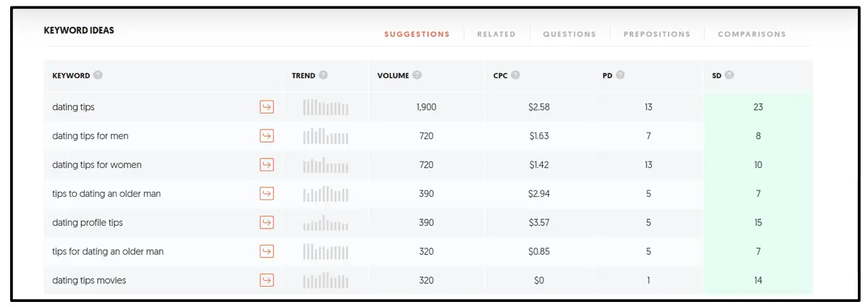
Task: Switch to the Comparisons tab
Action: (x=751, y=34)
